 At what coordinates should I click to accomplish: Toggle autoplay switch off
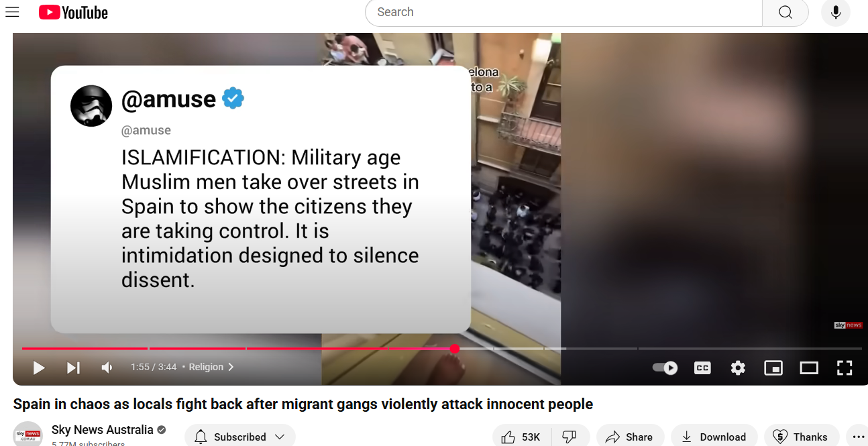point(665,368)
